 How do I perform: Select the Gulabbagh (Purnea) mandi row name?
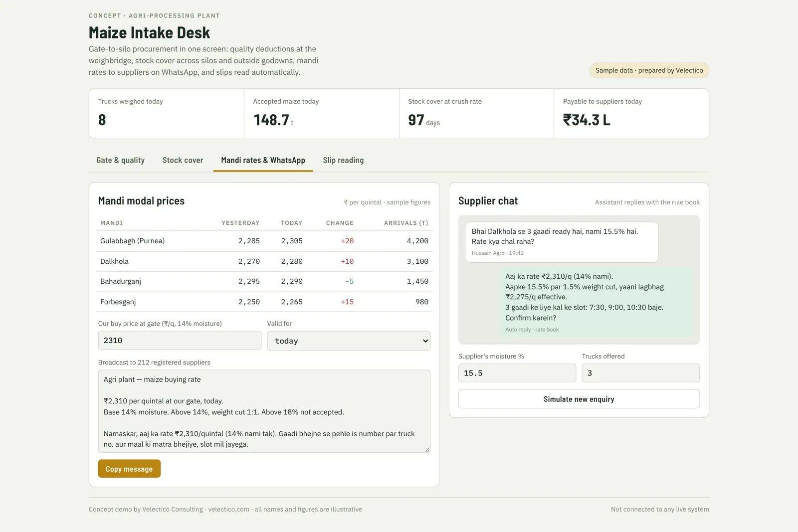click(x=132, y=241)
